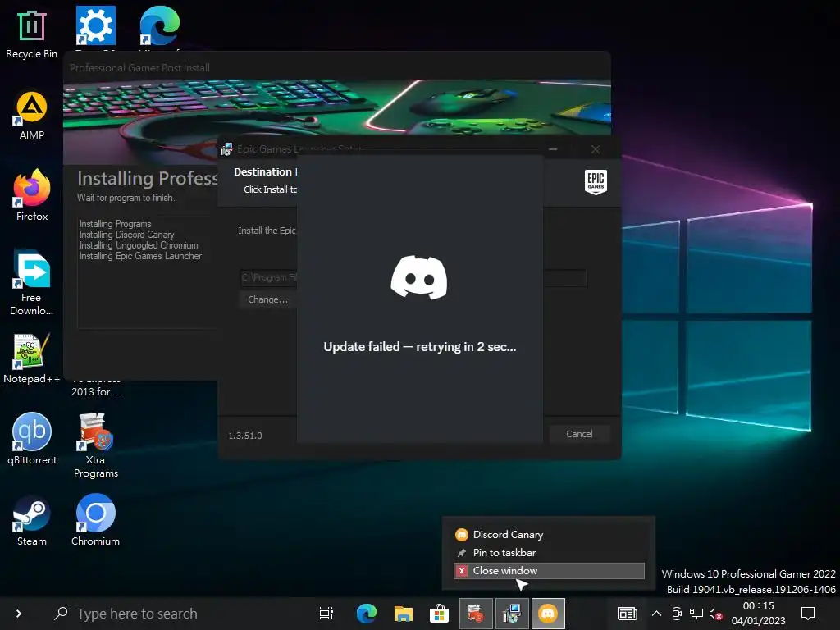Open network status tray icon
Image resolution: width=840 pixels, height=630 pixels.
[x=696, y=614]
